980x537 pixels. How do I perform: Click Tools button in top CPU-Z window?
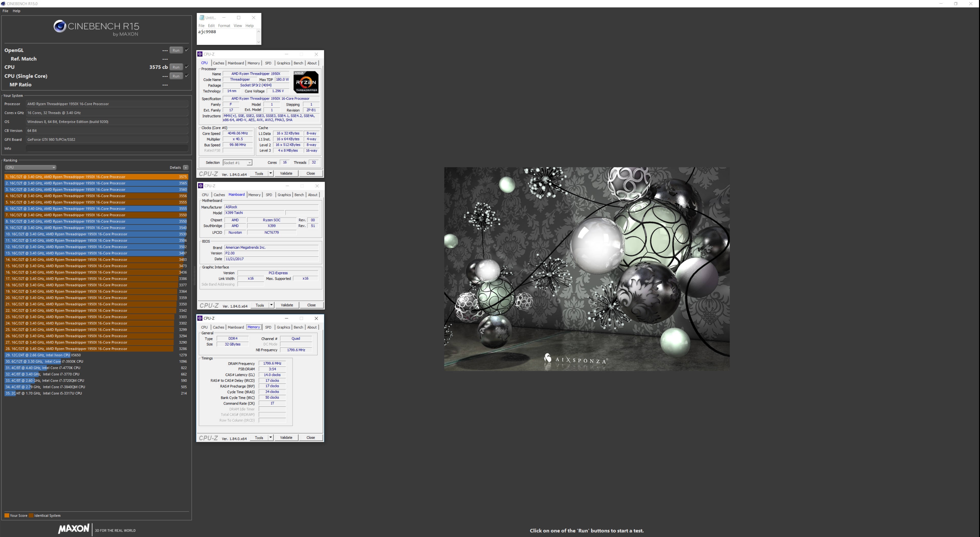click(x=259, y=174)
